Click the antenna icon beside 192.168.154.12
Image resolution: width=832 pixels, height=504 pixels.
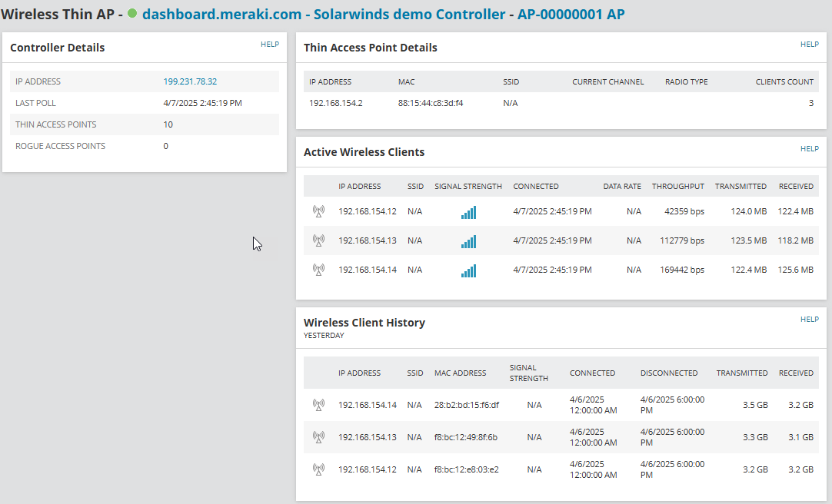318,211
